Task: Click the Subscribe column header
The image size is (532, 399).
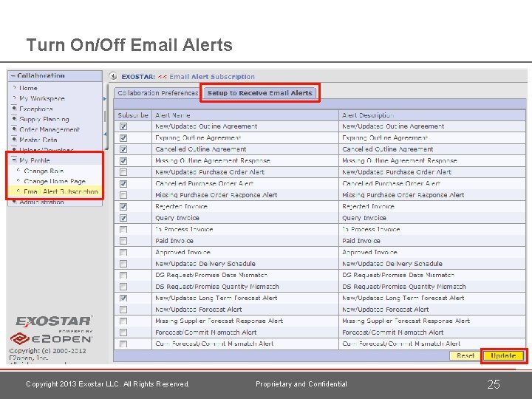Action: pos(133,115)
